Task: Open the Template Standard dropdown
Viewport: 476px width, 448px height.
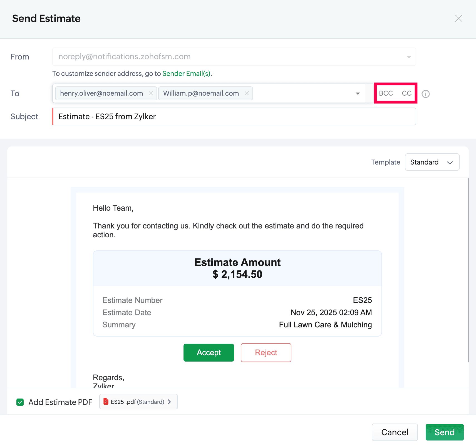Action: [432, 162]
